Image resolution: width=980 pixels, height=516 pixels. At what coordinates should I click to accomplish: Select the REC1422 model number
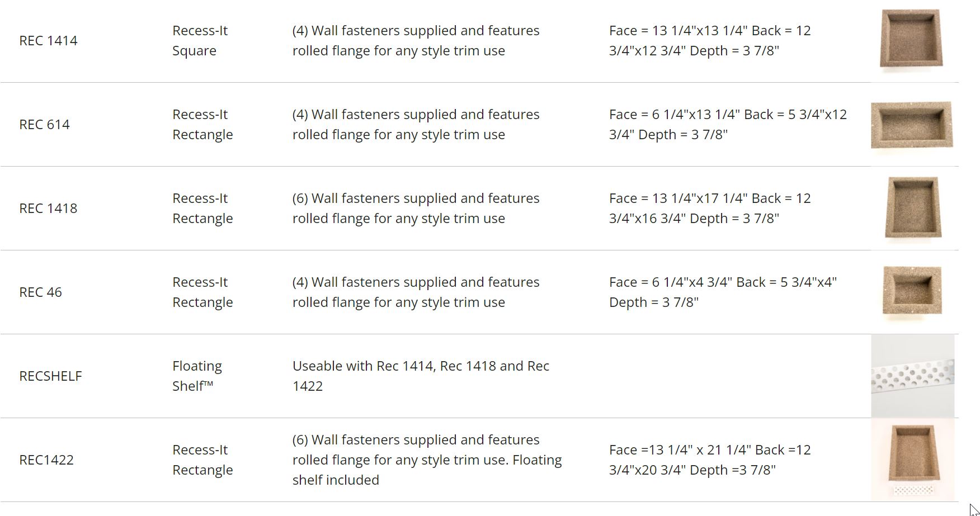click(x=46, y=460)
